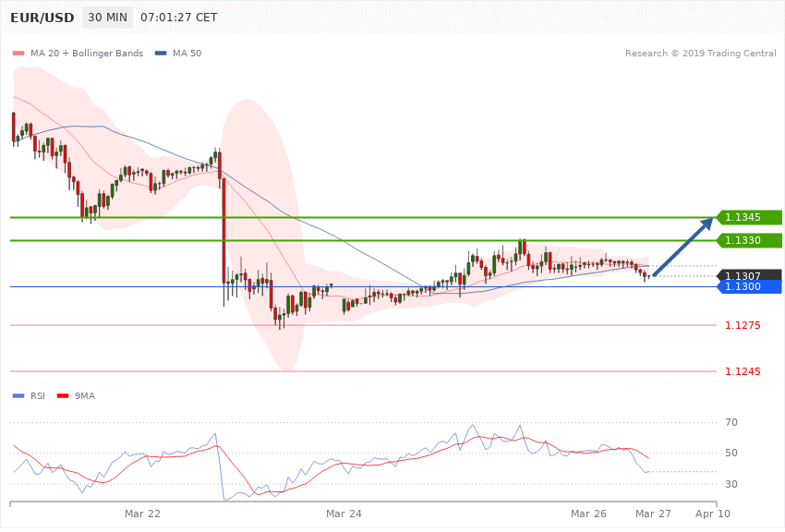The width and height of the screenshot is (785, 532).
Task: Click the EUR/USD pair title
Action: click(x=42, y=18)
